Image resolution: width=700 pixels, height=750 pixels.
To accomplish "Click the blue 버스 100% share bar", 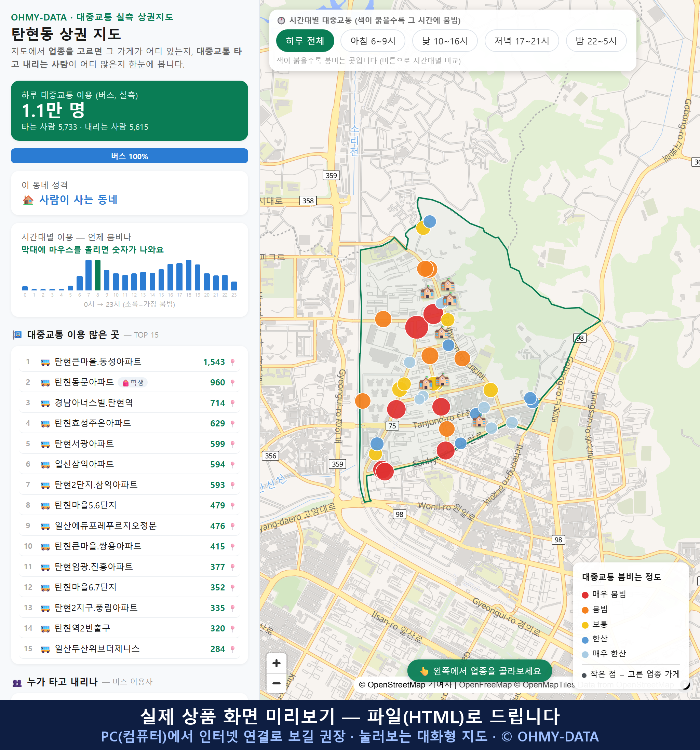I will pos(129,156).
